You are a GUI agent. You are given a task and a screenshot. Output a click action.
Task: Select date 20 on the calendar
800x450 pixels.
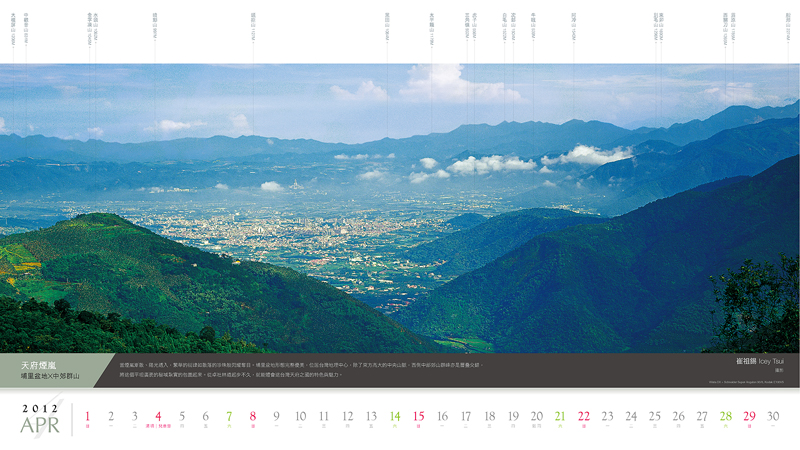click(x=537, y=416)
